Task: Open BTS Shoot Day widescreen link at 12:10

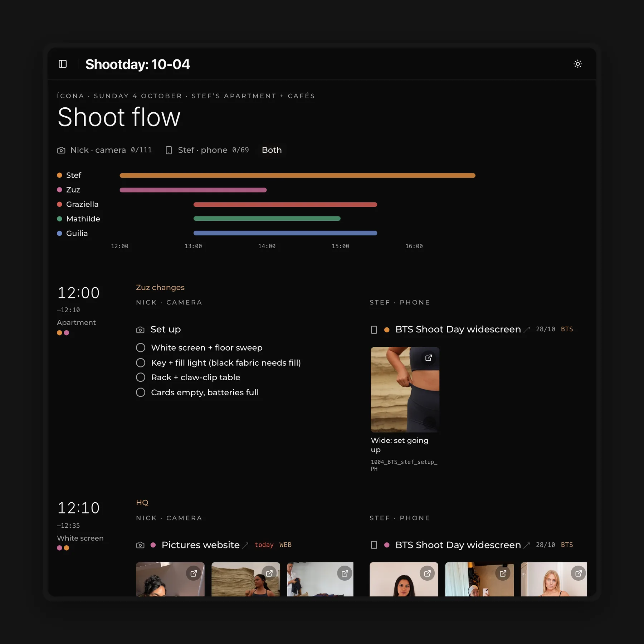Action: click(x=458, y=545)
